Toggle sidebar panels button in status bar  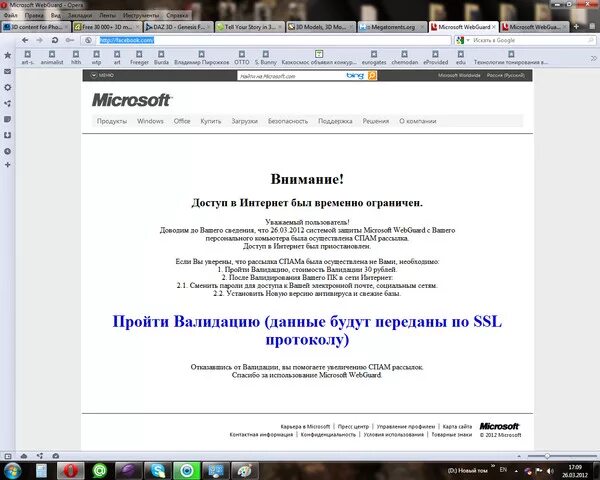pyautogui.click(x=8, y=456)
